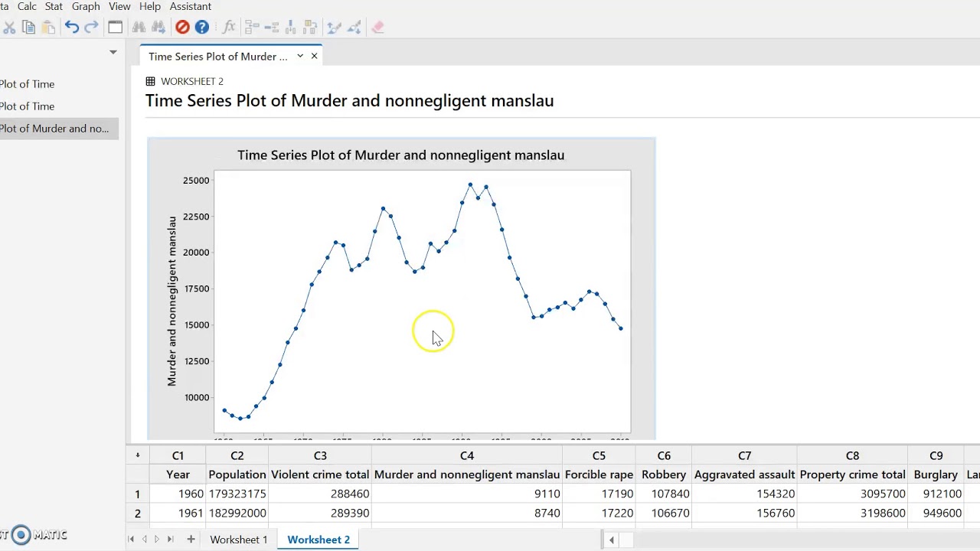Click the Find binoculars icon
The image size is (980, 551).
pos(139,28)
